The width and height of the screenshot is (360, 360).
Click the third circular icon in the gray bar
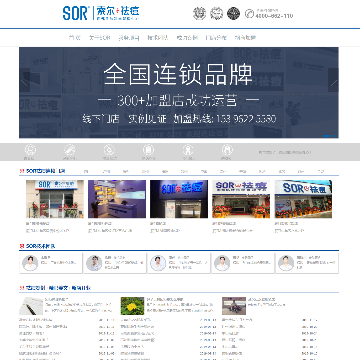(109, 150)
